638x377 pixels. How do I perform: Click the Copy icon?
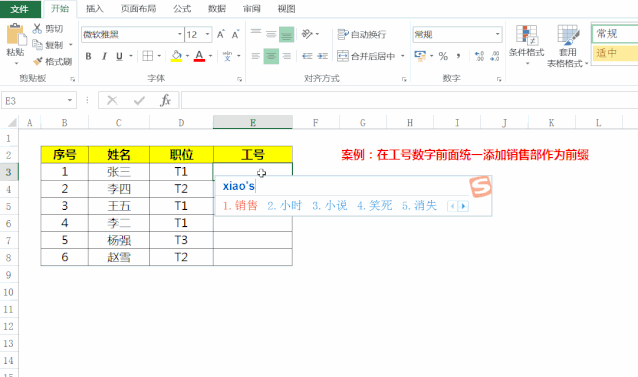click(x=37, y=44)
